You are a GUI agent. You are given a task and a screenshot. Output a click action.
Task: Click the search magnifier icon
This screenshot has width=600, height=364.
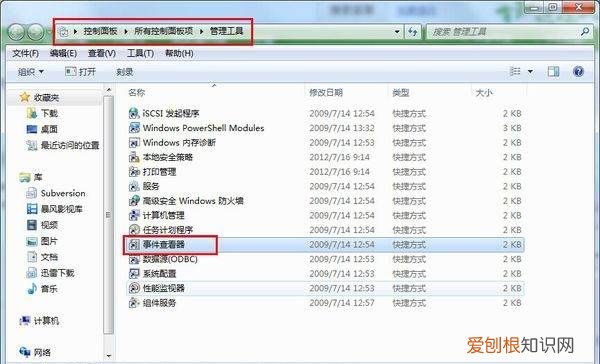click(585, 31)
